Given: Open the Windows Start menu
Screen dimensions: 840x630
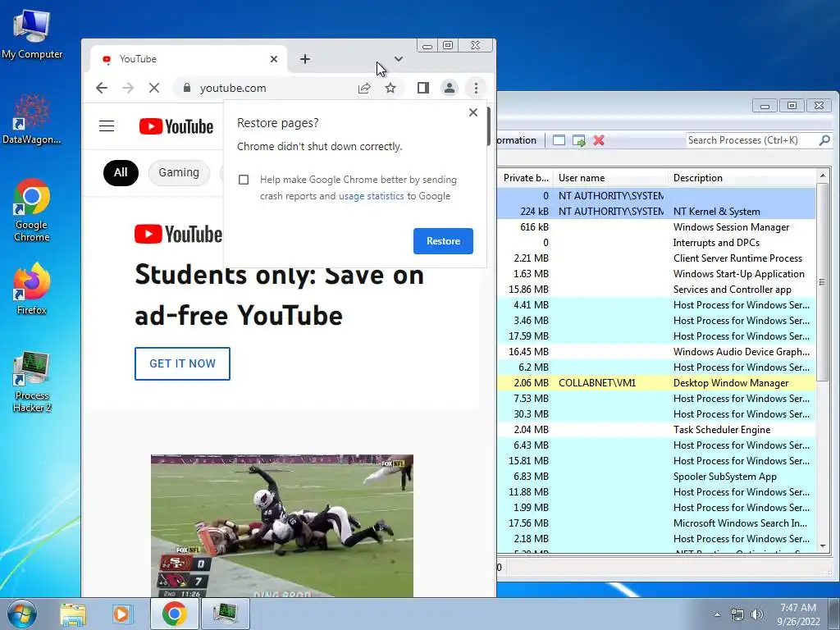Looking at the screenshot, I should [x=21, y=614].
